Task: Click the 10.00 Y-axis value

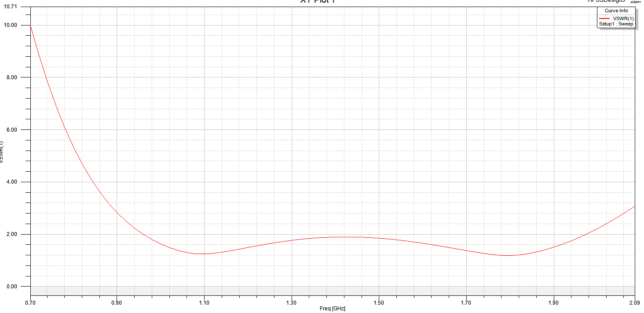Action: (10, 25)
